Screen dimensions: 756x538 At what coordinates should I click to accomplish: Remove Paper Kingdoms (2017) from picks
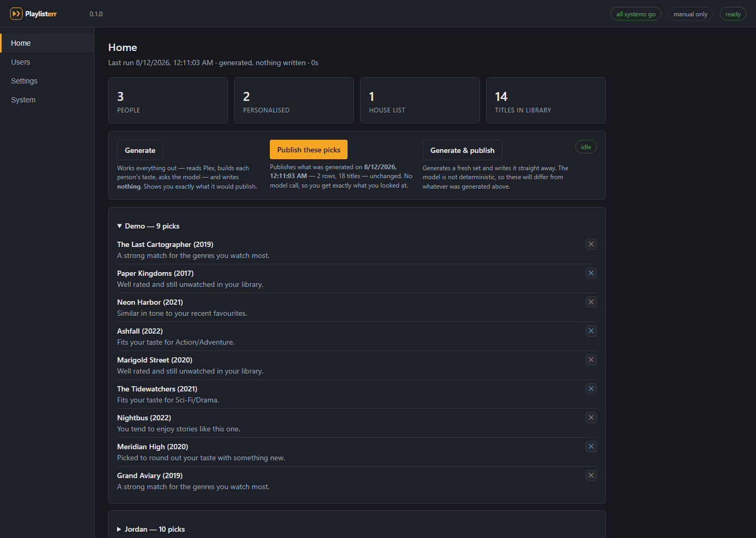[591, 273]
